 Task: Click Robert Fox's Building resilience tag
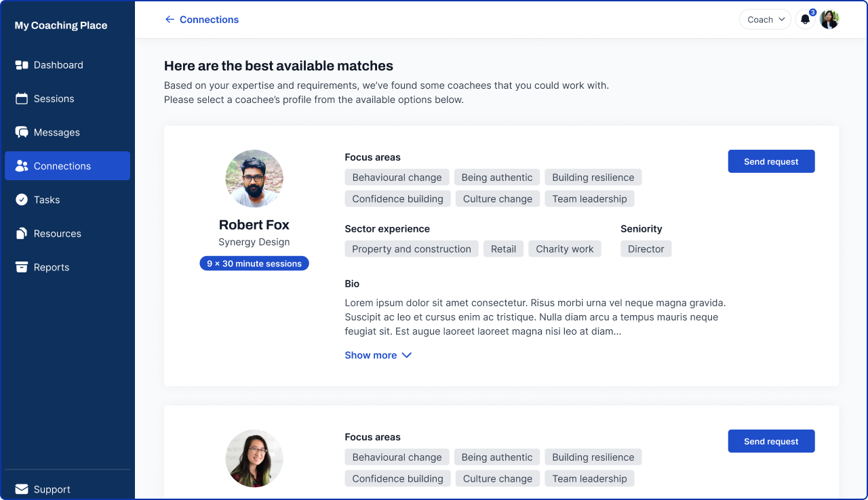tap(593, 178)
